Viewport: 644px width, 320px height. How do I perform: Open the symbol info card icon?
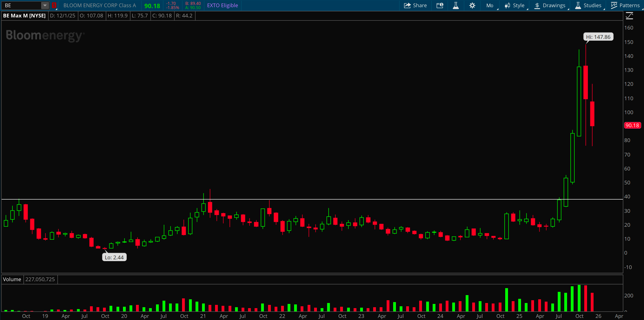[x=440, y=6]
